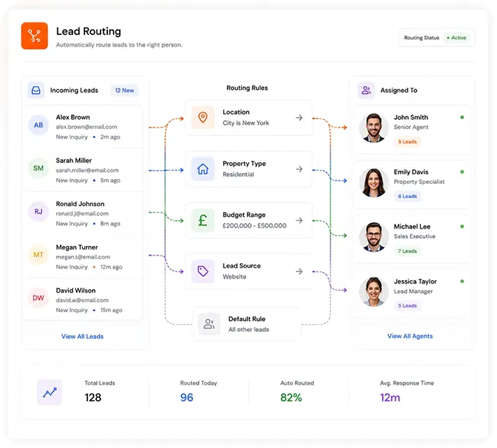The width and height of the screenshot is (497, 448).
Task: Expand the Property Type rule arrow
Action: pyautogui.click(x=299, y=169)
